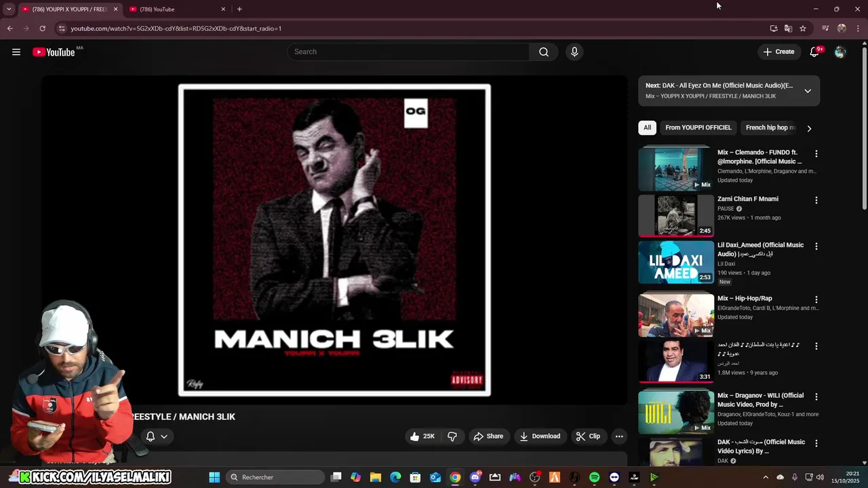868x488 pixels.
Task: Open the YouTube guide hamburger menu
Action: pyautogui.click(x=16, y=52)
